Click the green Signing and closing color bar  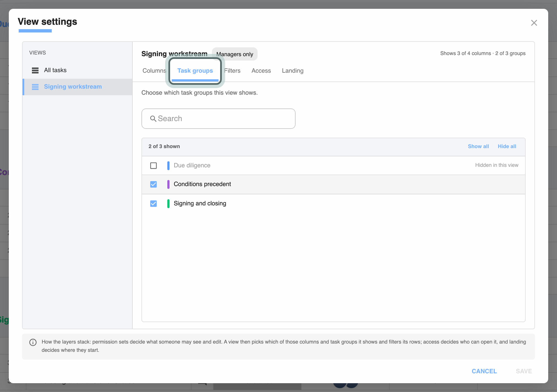(x=168, y=203)
